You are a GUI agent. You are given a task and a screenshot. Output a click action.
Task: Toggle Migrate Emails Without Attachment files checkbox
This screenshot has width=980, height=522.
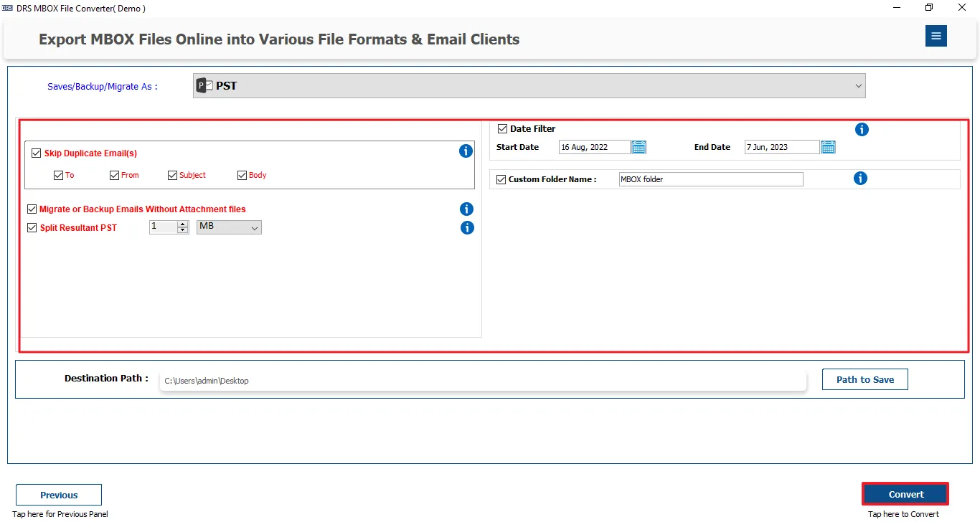(32, 209)
